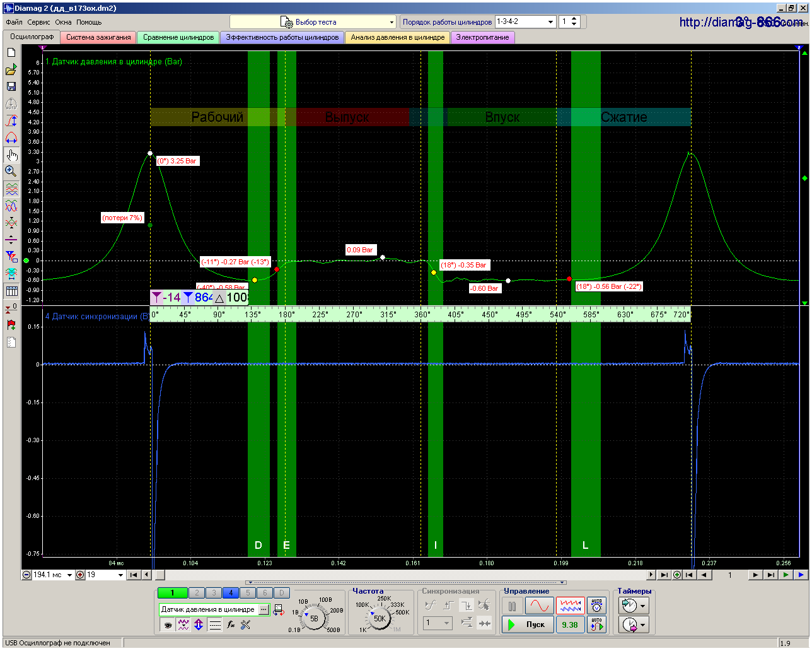Click the blue-red vertical arrows icon
The height and width of the screenshot is (651, 812).
[199, 625]
